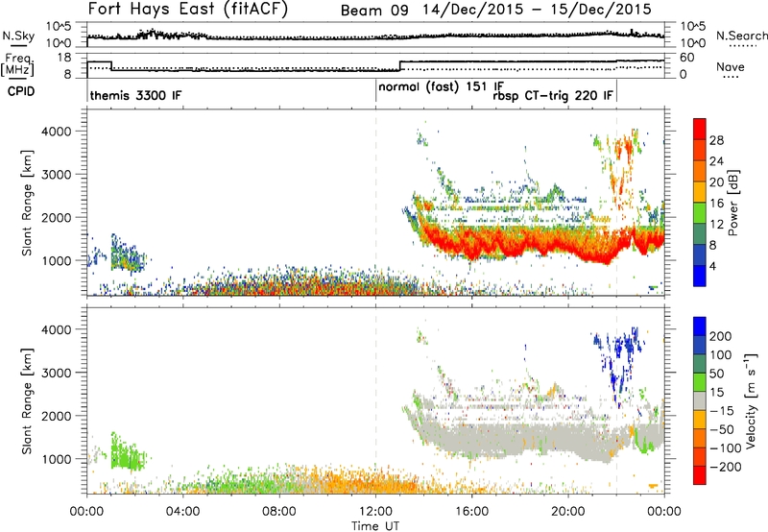
Task: Click the CPID row label
Action: (21, 91)
